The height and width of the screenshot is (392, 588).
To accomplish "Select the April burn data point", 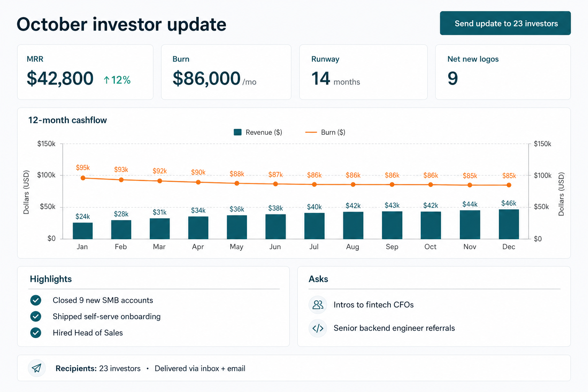I will pyautogui.click(x=198, y=182).
